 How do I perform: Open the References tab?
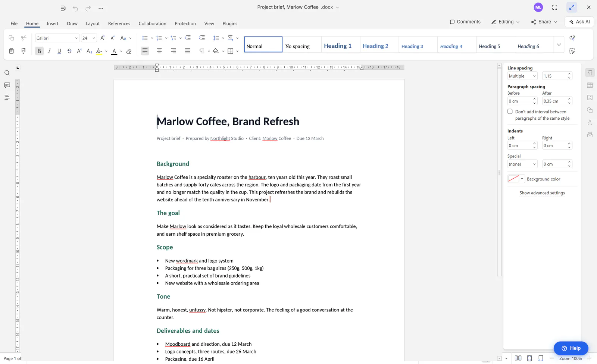pyautogui.click(x=119, y=23)
